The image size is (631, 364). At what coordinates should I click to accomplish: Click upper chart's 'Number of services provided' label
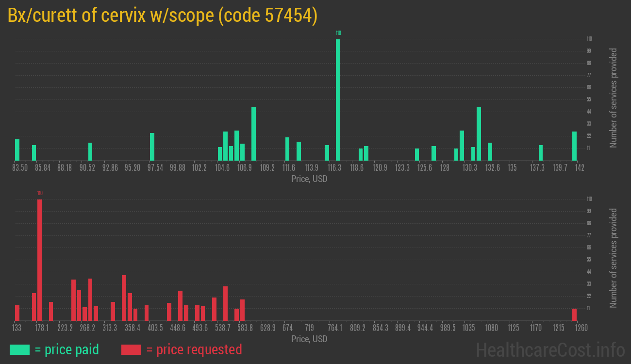614,98
